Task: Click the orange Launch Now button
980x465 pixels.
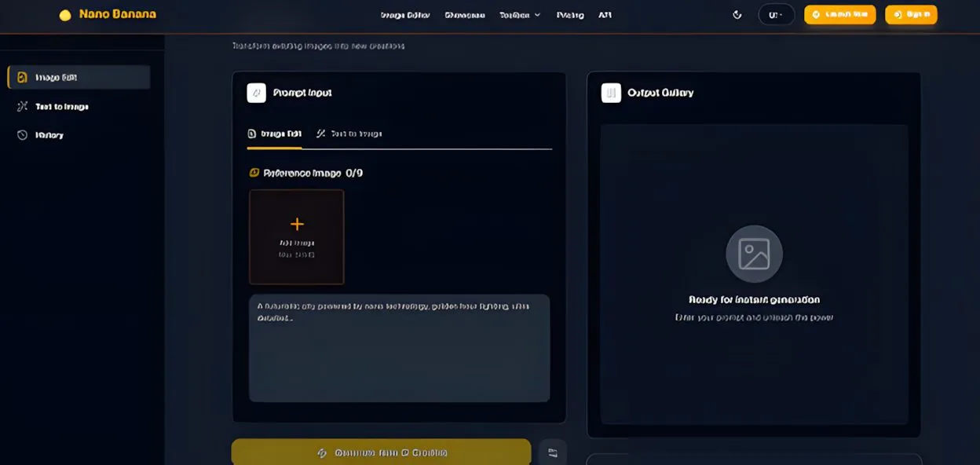Action: tap(839, 15)
